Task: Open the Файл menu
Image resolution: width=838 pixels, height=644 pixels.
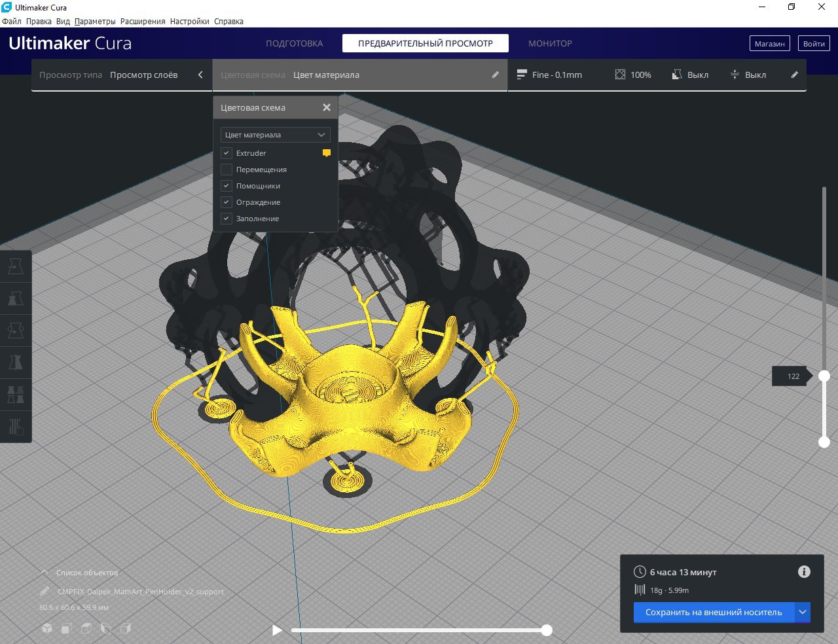Action: pos(12,21)
